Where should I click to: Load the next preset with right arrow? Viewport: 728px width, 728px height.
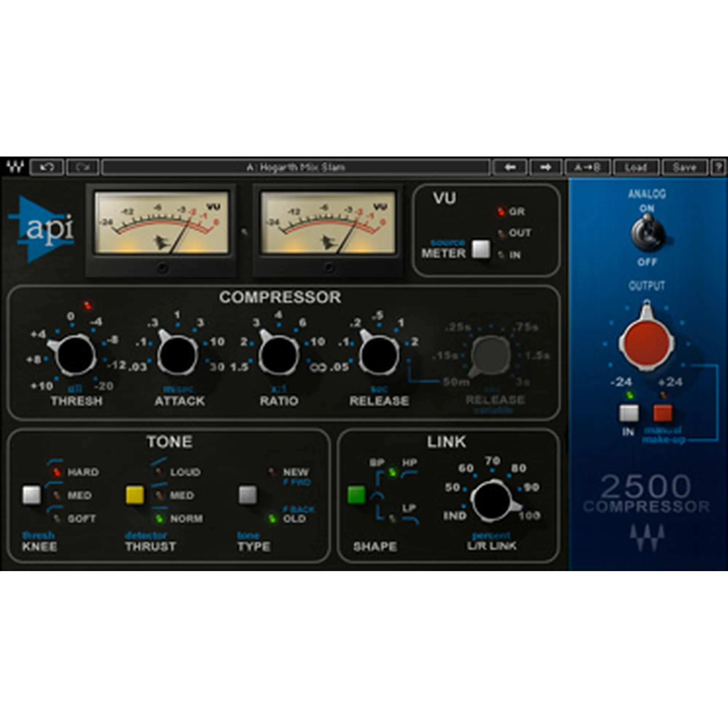click(546, 167)
